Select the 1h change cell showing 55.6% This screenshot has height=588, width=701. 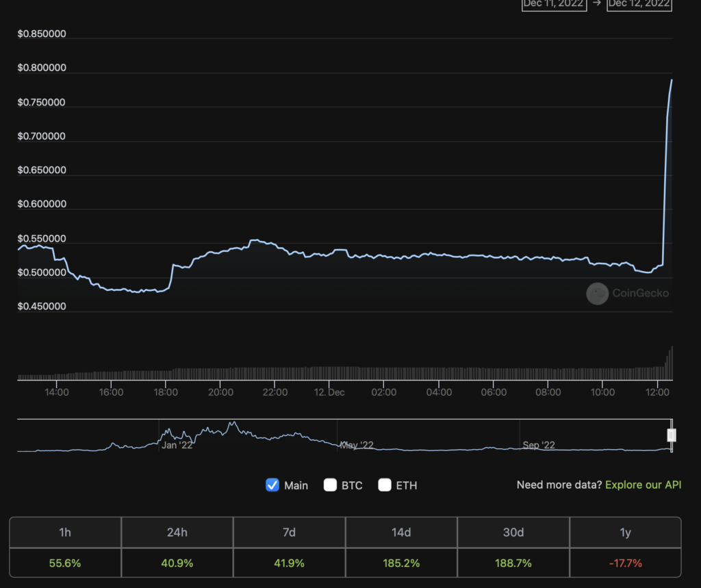click(x=65, y=563)
